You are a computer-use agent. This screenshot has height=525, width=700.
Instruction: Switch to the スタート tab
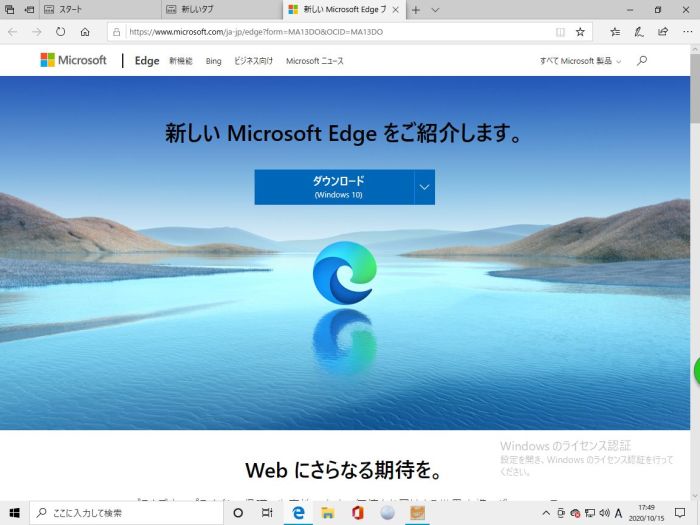tap(100, 9)
